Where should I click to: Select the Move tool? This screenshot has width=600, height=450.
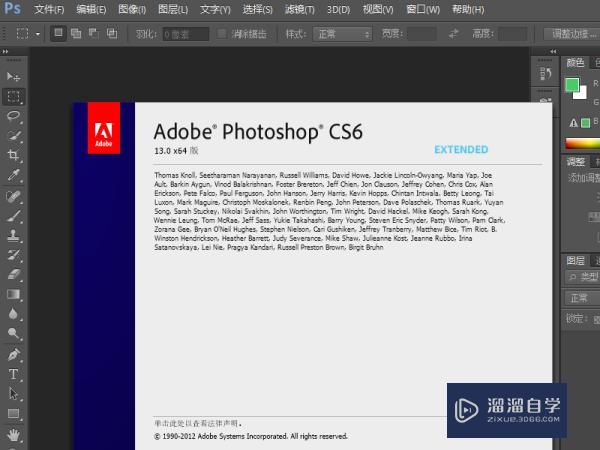pyautogui.click(x=13, y=77)
